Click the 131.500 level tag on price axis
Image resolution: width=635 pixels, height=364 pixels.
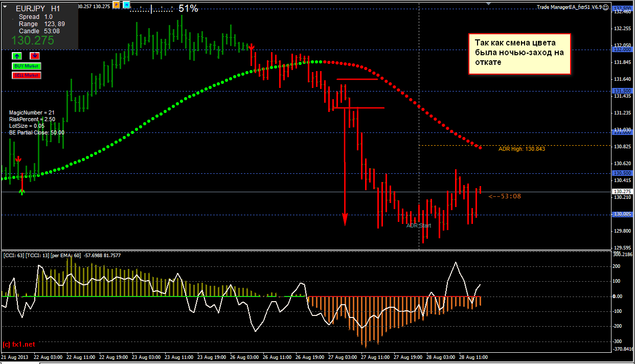(622, 90)
